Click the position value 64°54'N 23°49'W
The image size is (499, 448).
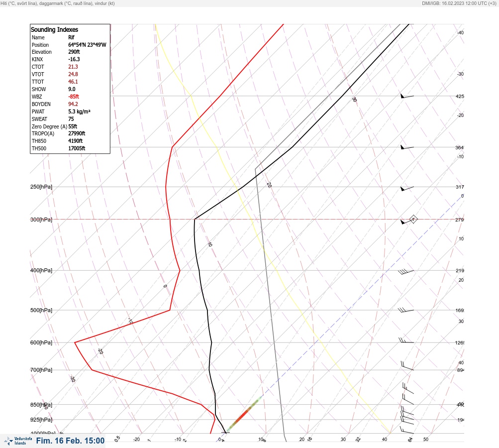(x=87, y=45)
